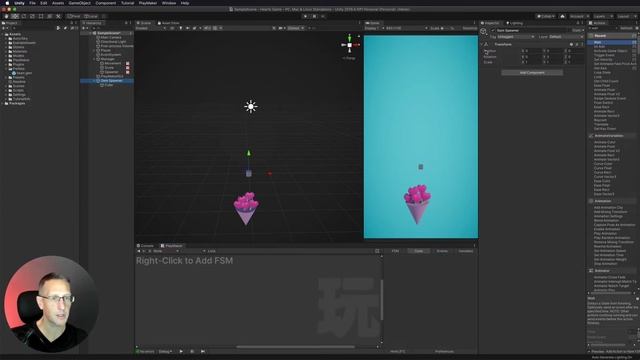The width and height of the screenshot is (640, 360).
Task: Select the Rotate tool in the toolbar
Action: (x=24, y=16)
